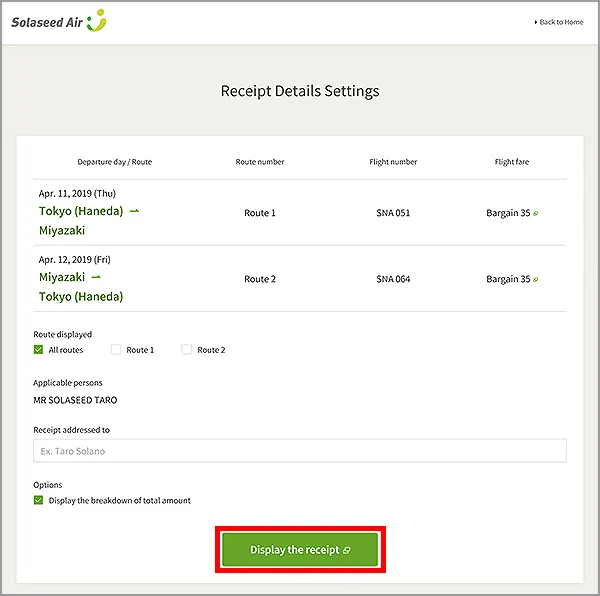
Task: Open the Bargain 35 fare link for SNA 064
Action: pyautogui.click(x=508, y=280)
